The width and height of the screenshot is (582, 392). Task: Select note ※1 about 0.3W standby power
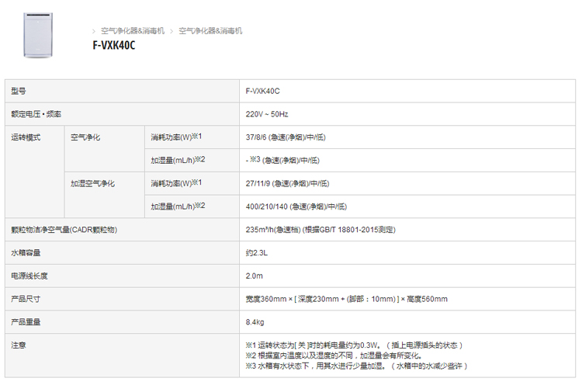coord(354,345)
